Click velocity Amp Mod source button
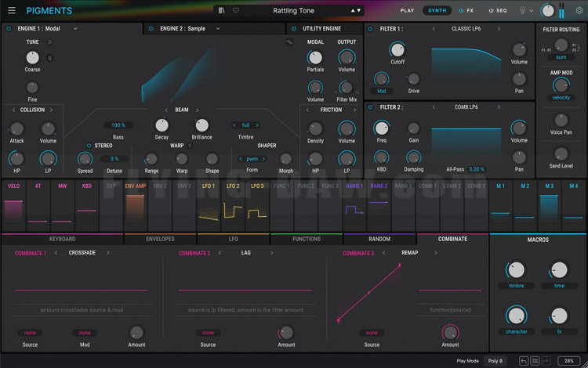Viewport: 588px width, 368px height. pos(561,97)
